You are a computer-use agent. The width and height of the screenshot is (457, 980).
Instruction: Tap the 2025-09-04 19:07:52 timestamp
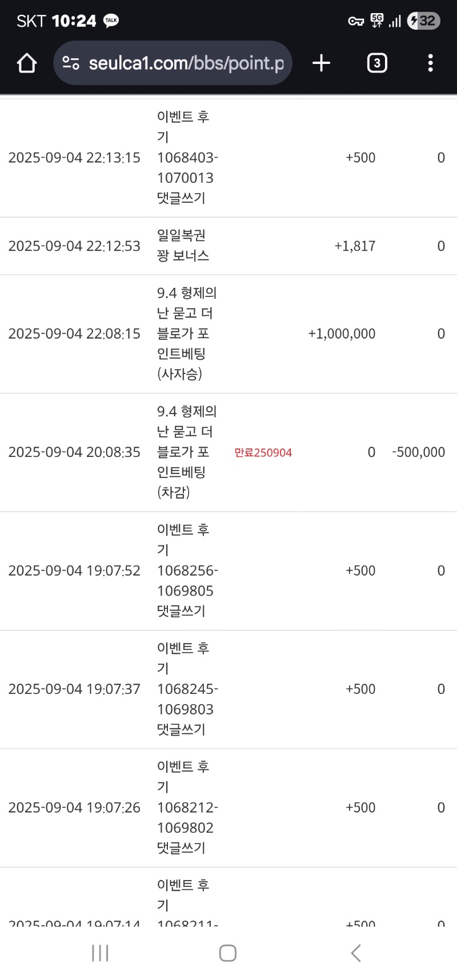74,571
